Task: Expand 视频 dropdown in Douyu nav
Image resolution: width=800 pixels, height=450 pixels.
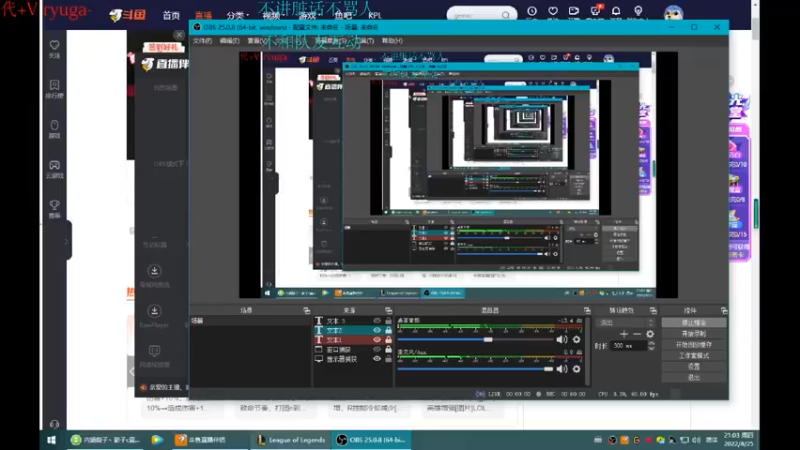Action: pyautogui.click(x=273, y=16)
